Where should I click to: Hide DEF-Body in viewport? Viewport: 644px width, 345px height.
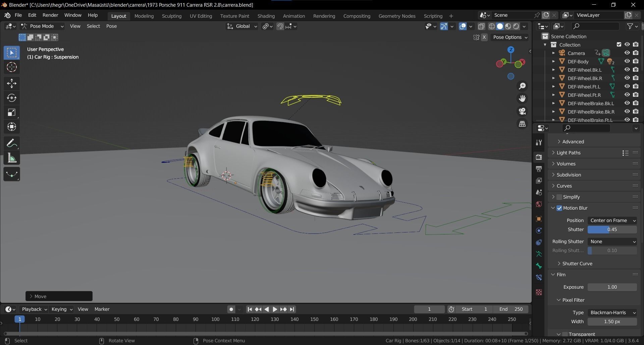tap(627, 61)
